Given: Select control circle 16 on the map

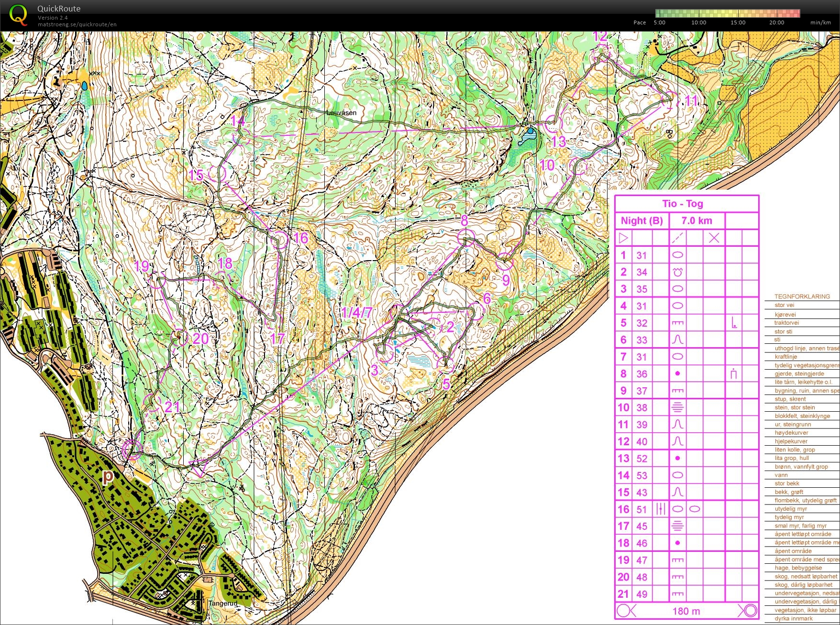Looking at the screenshot, I should (x=279, y=240).
